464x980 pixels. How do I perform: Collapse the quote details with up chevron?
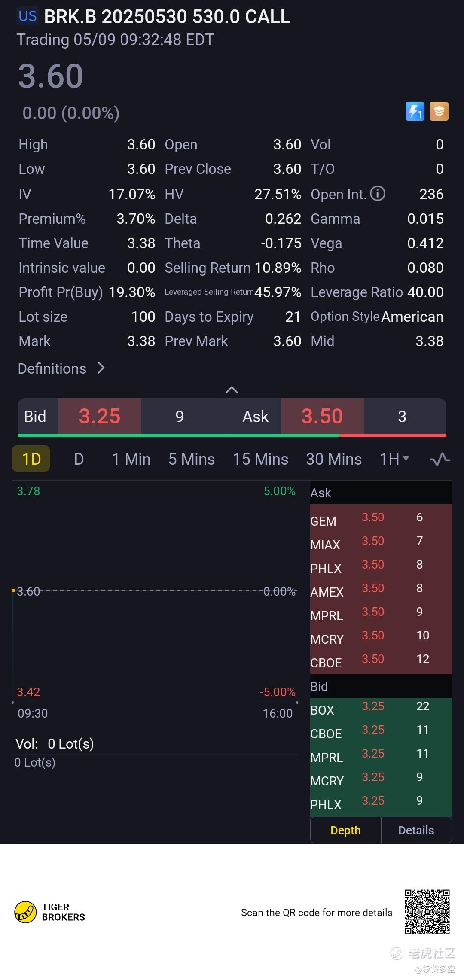click(x=232, y=390)
